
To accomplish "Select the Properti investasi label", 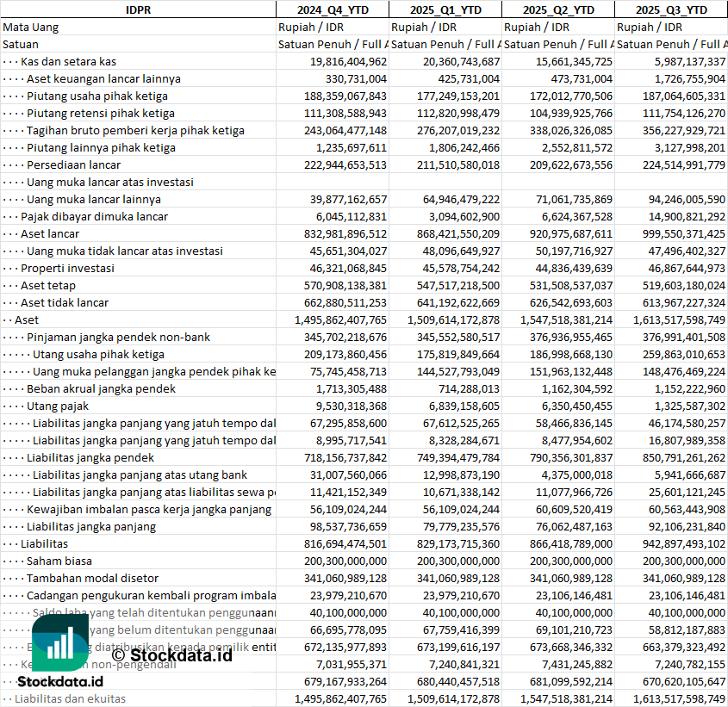I will pyautogui.click(x=67, y=269).
